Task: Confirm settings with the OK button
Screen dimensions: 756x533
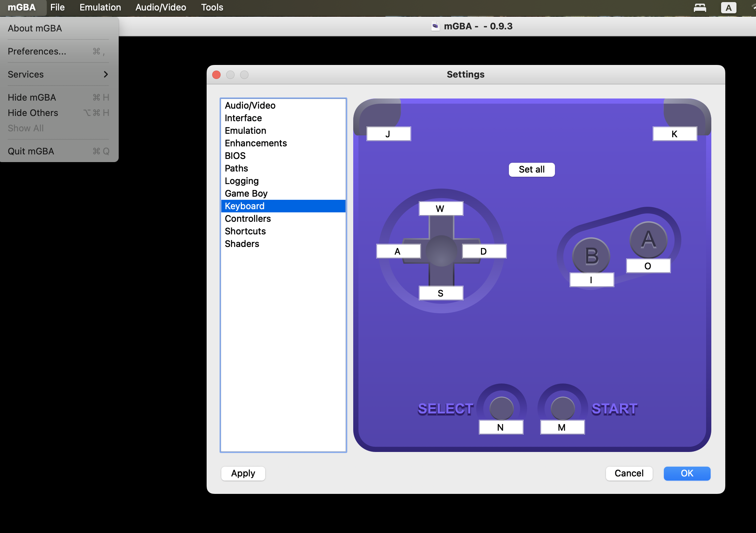Action: [687, 473]
